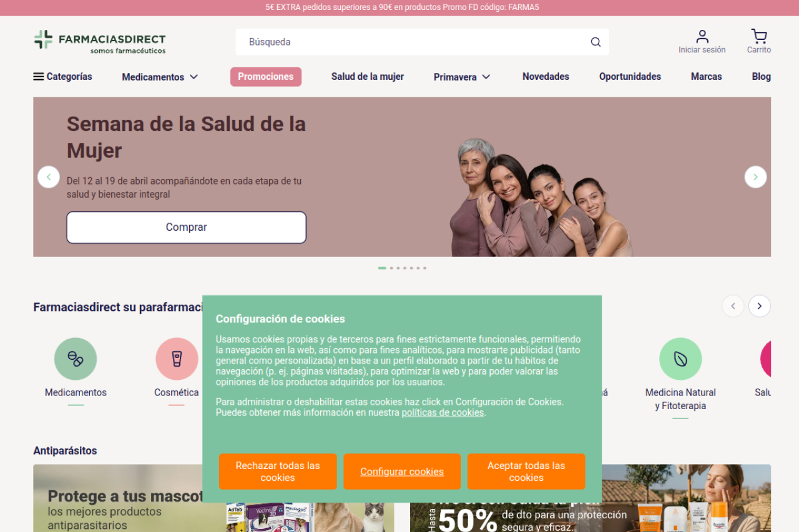Screen dimensions: 799x532
Task: Click into the Búsqueda search field
Action: tap(412, 42)
